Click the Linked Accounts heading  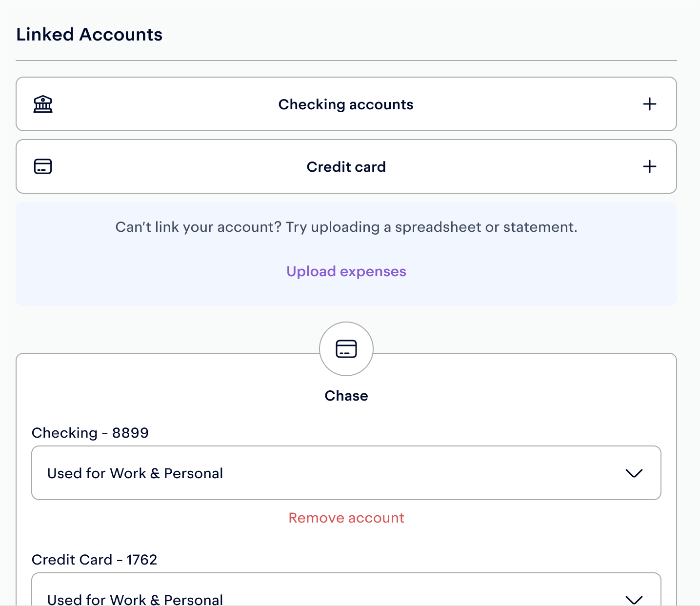pyautogui.click(x=89, y=35)
